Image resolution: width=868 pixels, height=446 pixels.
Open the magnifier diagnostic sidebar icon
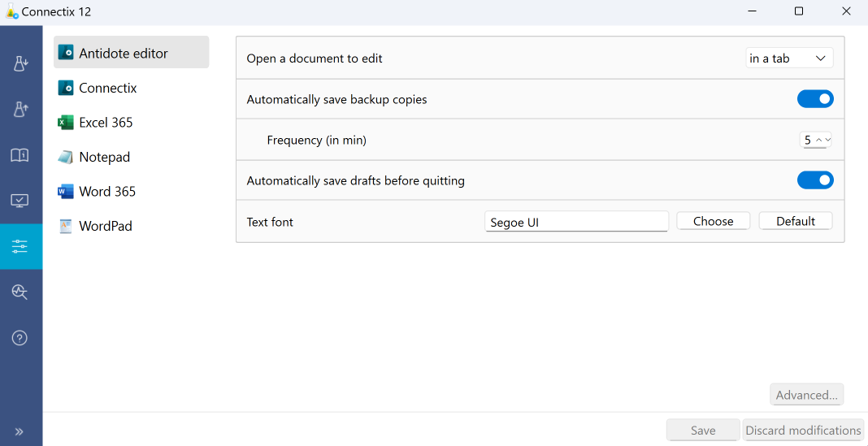pos(20,292)
